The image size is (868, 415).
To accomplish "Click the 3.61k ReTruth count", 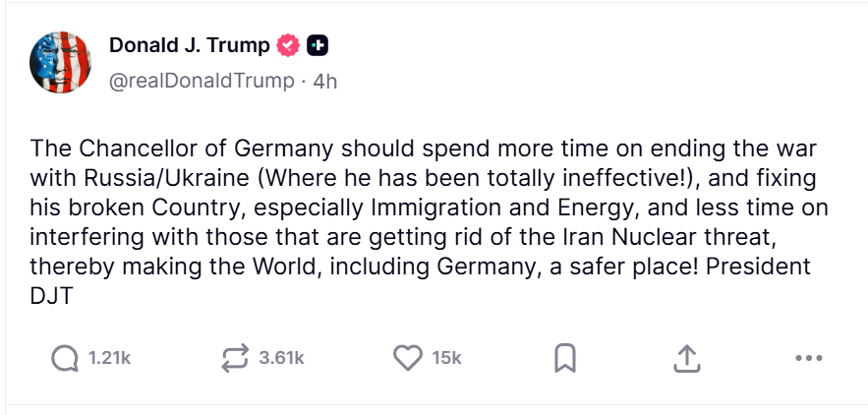I will (x=282, y=358).
